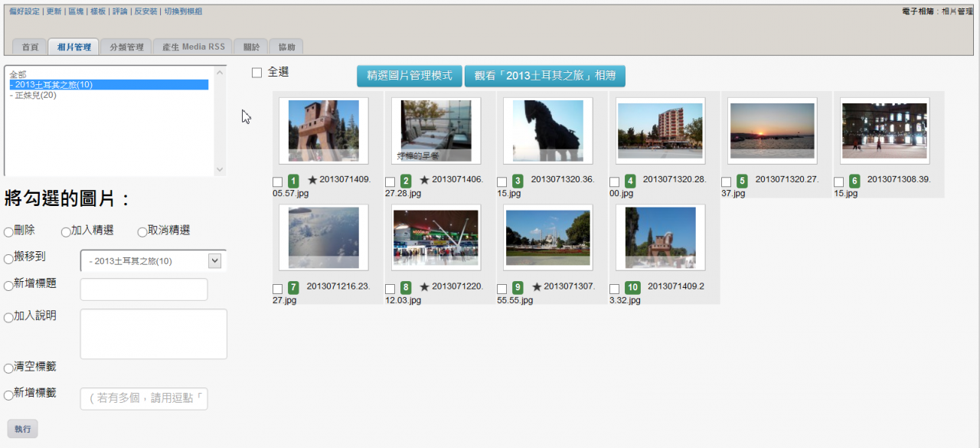Open the 搬移到 album dropdown
Image resolution: width=980 pixels, height=448 pixels.
153,261
